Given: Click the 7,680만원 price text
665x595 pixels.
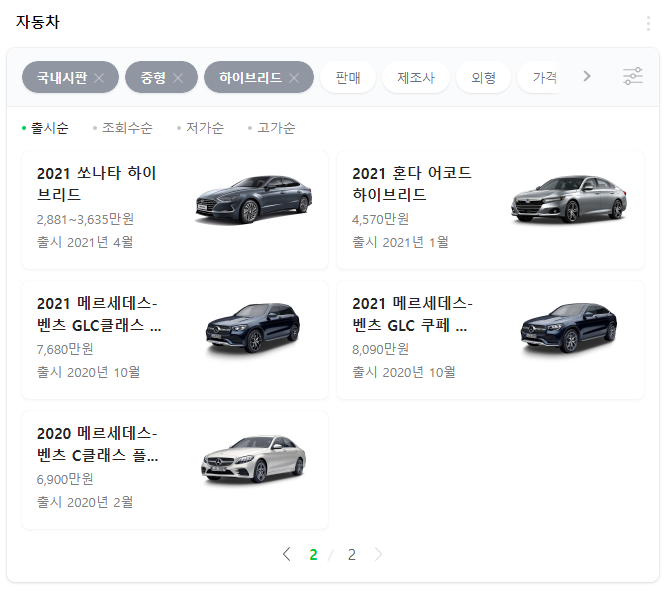Looking at the screenshot, I should click(65, 349).
